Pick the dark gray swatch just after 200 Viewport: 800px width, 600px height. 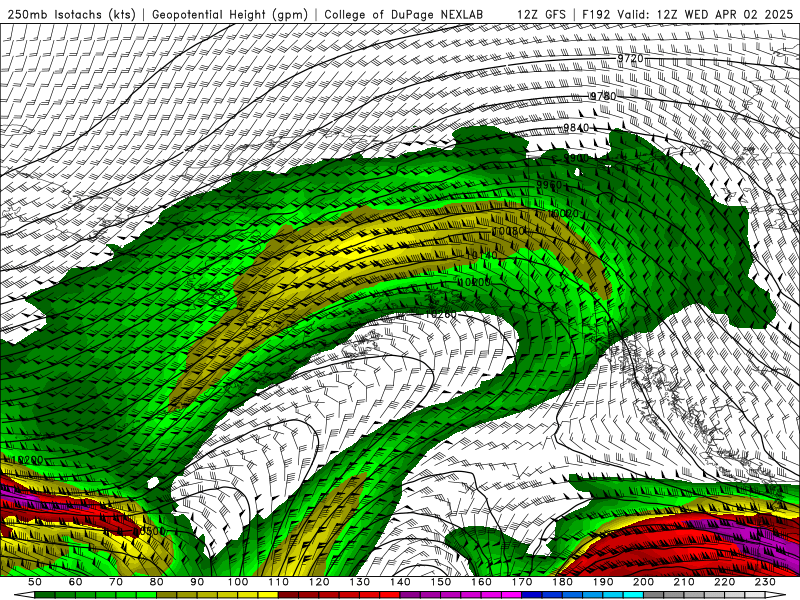[x=654, y=595]
